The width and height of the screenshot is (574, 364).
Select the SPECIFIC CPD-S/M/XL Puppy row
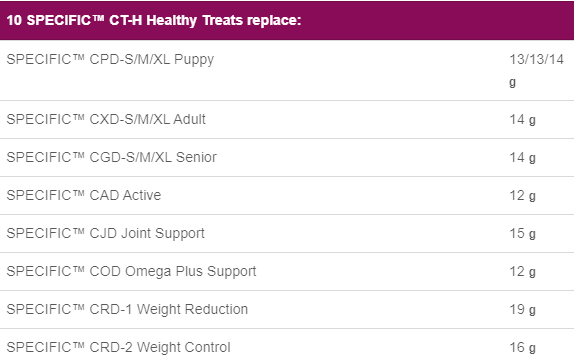click(287, 70)
